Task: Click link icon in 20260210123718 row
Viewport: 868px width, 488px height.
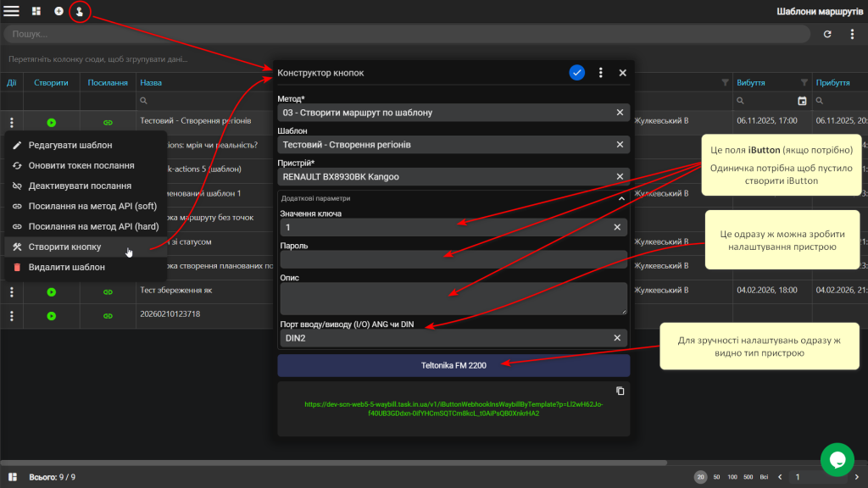Action: tap(108, 316)
